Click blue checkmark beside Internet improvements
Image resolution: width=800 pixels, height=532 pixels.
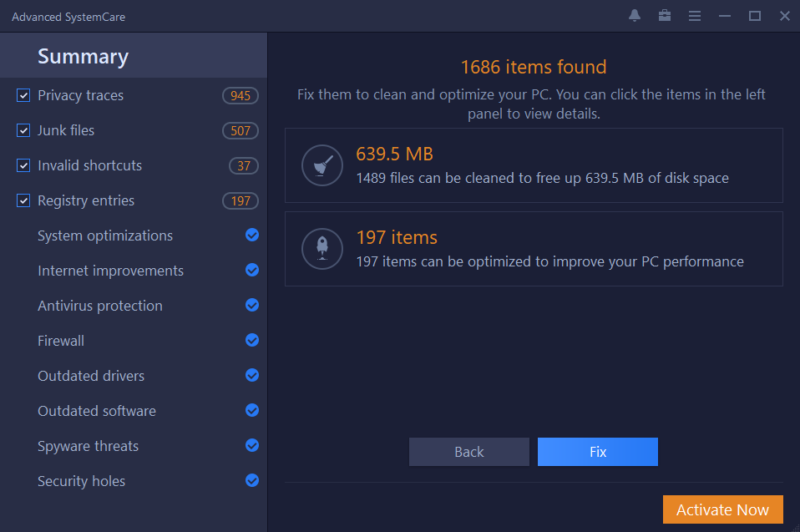coord(252,271)
